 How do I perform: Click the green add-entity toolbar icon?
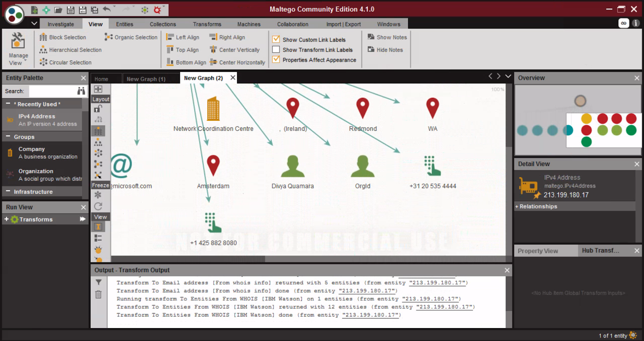(x=46, y=10)
